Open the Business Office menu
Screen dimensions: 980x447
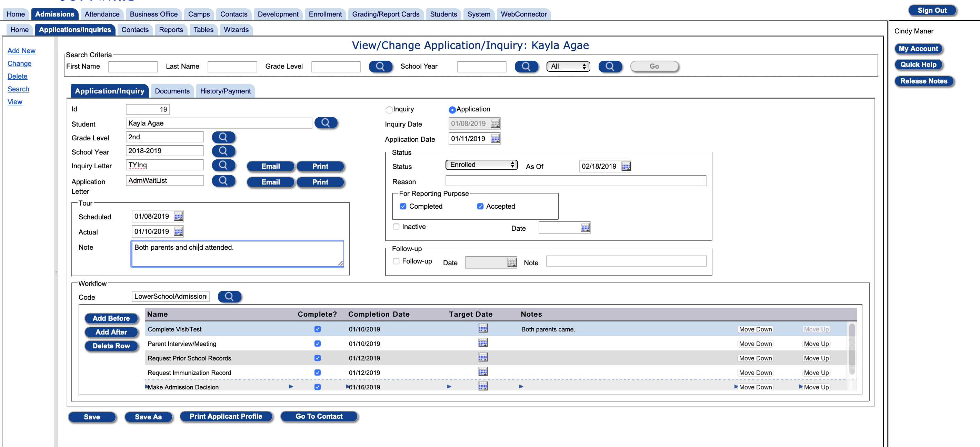click(x=153, y=14)
